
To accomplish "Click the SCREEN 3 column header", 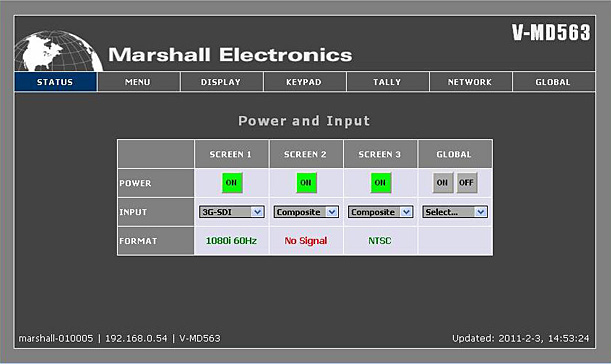I will point(380,154).
